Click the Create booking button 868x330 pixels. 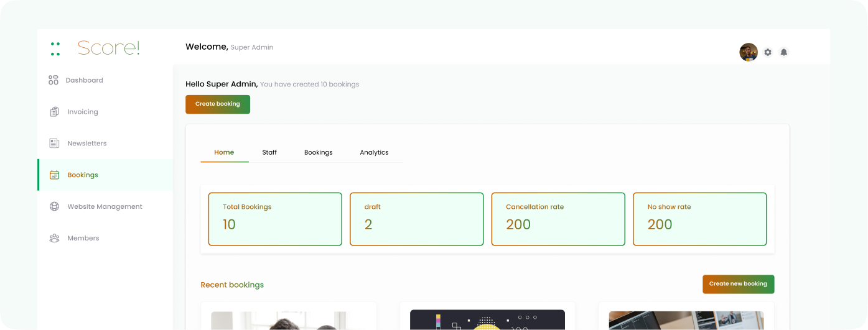tap(218, 104)
